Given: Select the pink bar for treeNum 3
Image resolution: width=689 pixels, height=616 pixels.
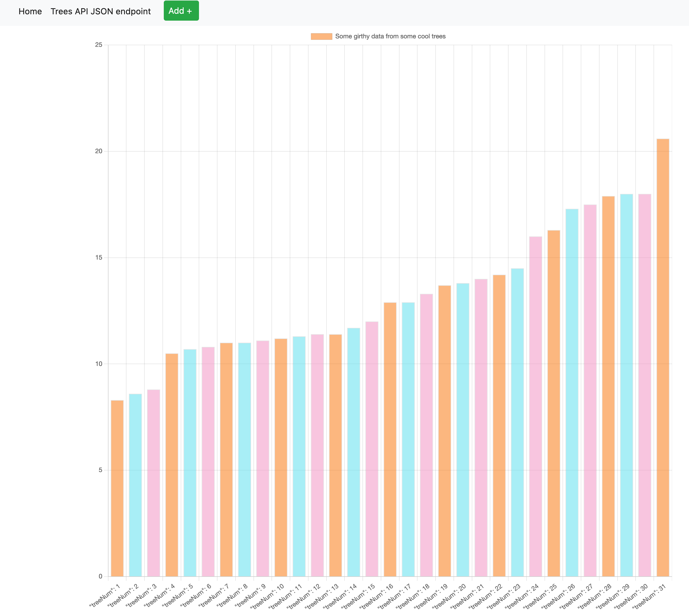Looking at the screenshot, I should pyautogui.click(x=154, y=483).
